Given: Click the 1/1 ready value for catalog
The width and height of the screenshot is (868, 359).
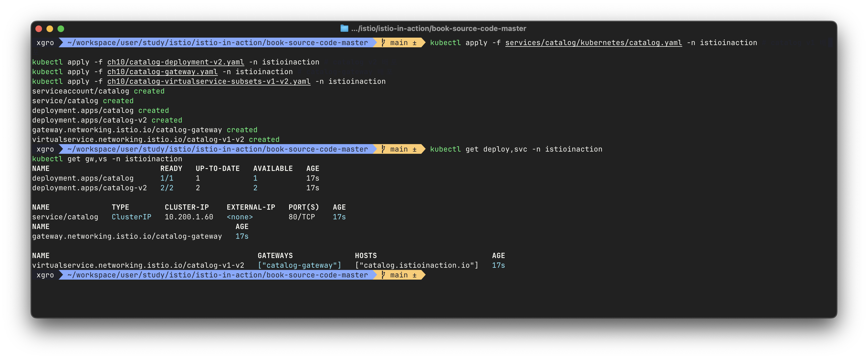Looking at the screenshot, I should pos(167,178).
